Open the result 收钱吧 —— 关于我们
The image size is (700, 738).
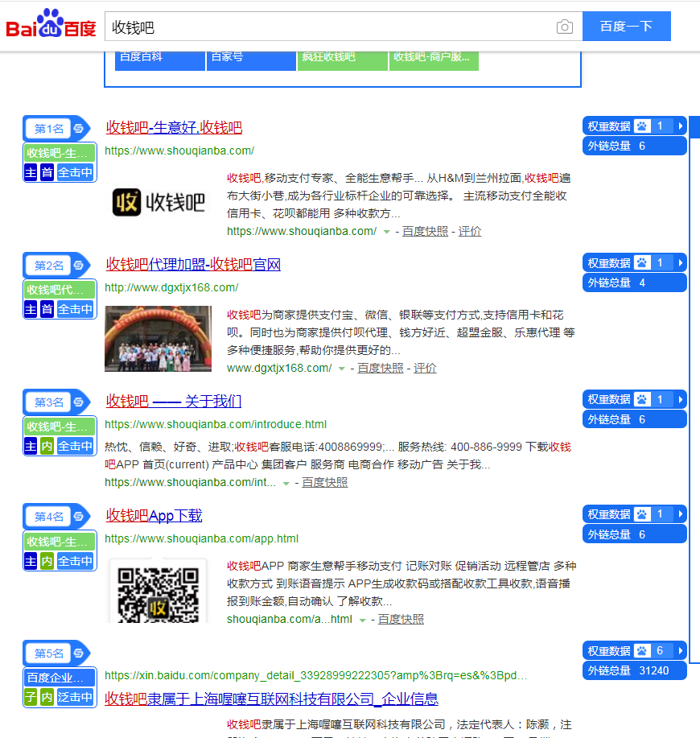pos(174,402)
